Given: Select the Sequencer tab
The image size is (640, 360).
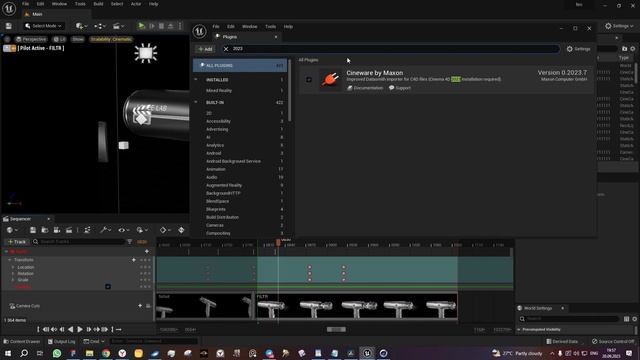Looking at the screenshot, I should pos(27,219).
